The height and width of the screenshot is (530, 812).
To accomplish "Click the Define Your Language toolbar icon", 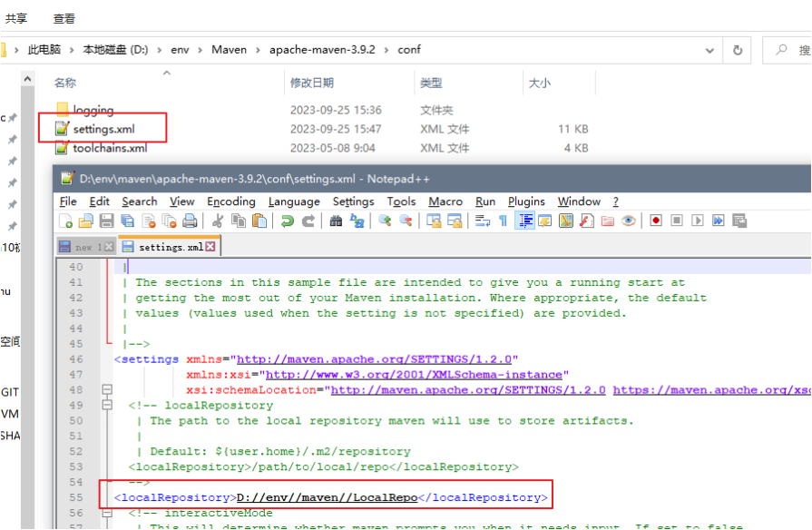I will pos(544,221).
